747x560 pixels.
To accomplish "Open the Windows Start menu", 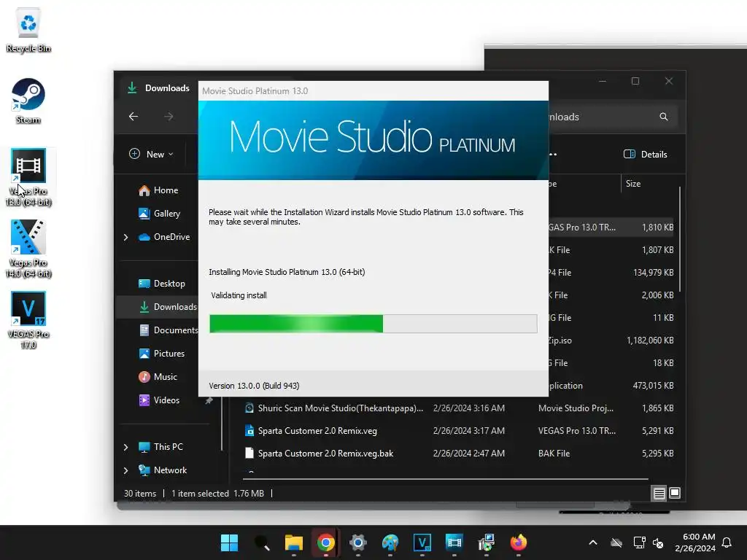I will (229, 542).
